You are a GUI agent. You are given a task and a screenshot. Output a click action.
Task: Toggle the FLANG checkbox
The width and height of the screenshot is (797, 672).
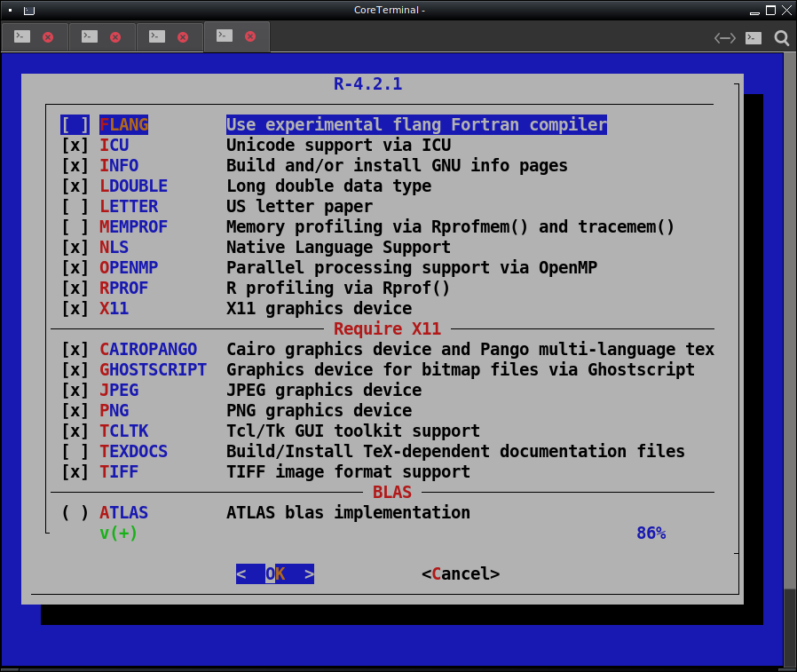click(75, 124)
